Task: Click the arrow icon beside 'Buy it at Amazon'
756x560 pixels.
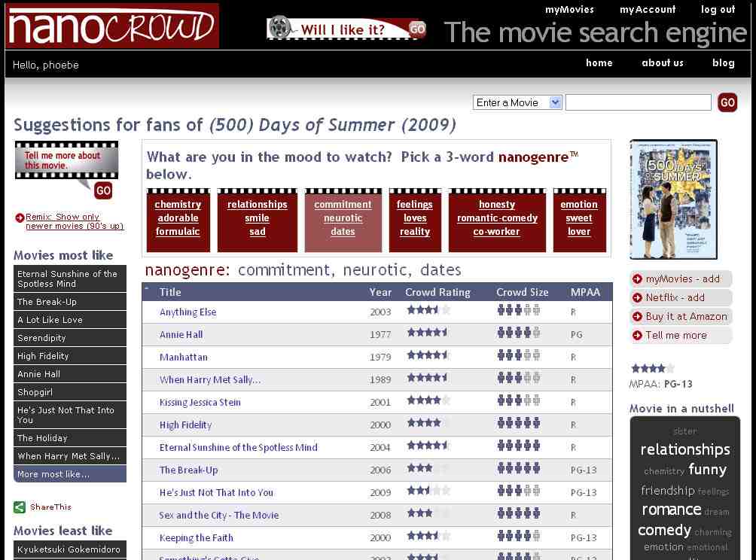Action: pyautogui.click(x=637, y=317)
